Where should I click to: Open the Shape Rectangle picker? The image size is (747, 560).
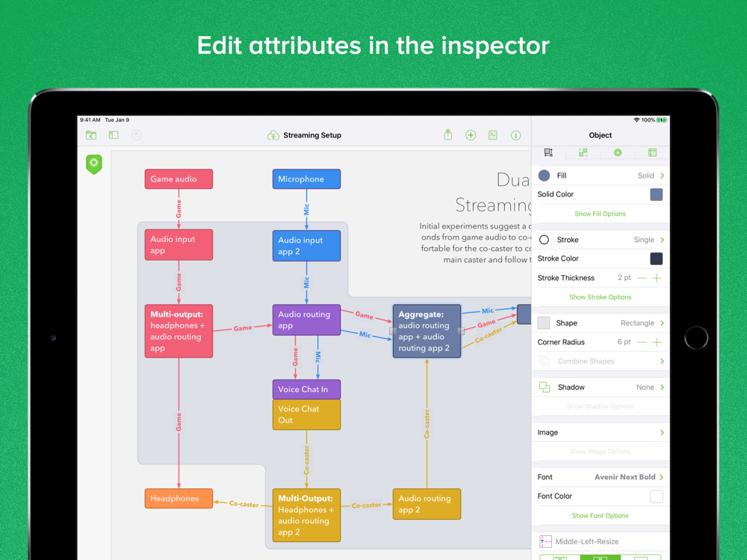tap(601, 323)
